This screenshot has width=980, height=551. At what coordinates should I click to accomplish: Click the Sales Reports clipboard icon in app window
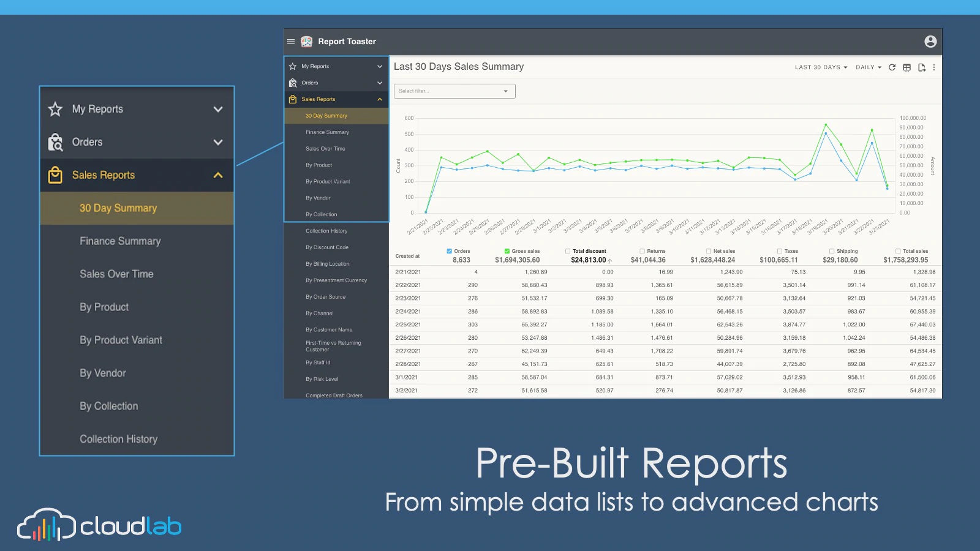pyautogui.click(x=293, y=99)
